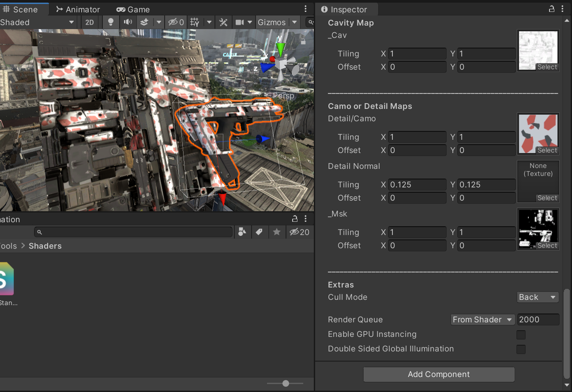Open the Cull Mode dropdown
Image resolution: width=572 pixels, height=392 pixels.
(x=538, y=297)
